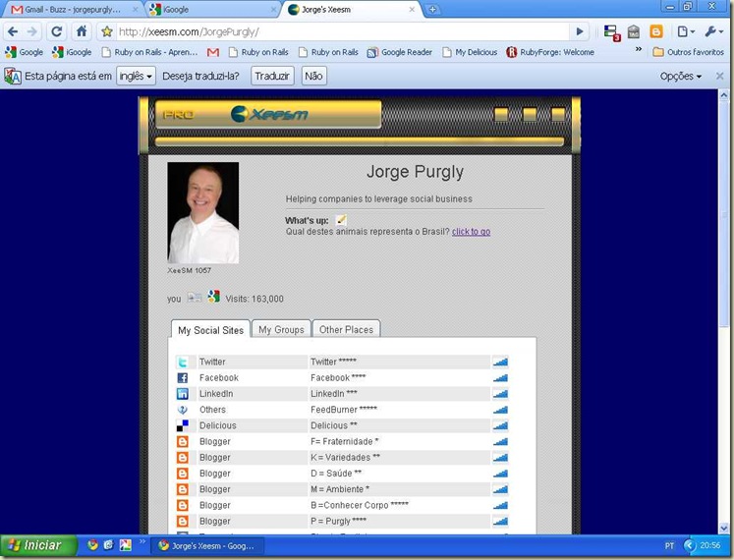Click the Others row anchor icon

(x=183, y=410)
